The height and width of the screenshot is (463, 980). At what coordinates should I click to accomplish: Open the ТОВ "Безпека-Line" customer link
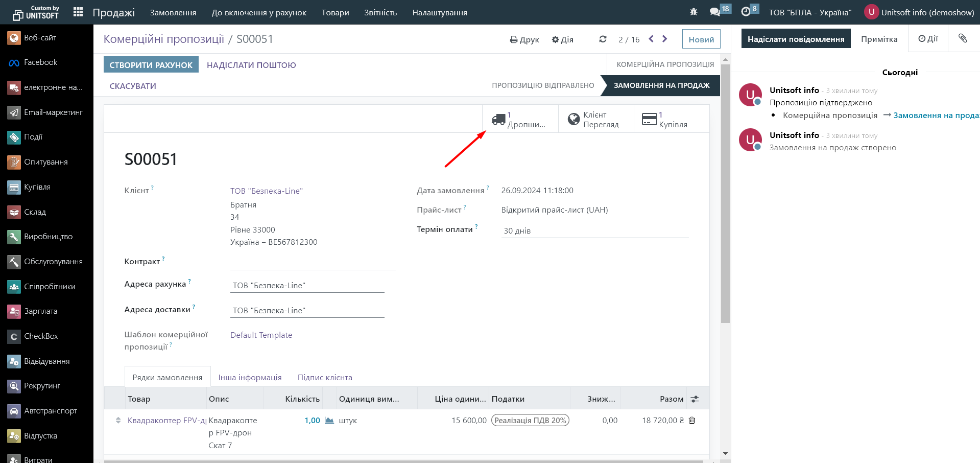tap(266, 191)
